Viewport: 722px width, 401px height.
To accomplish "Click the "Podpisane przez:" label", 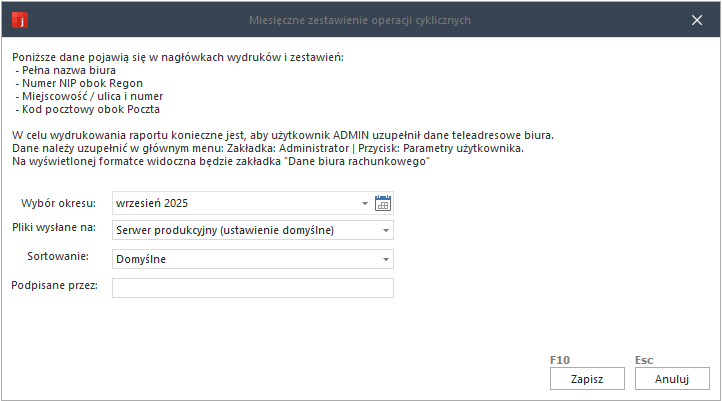I will [x=54, y=286].
